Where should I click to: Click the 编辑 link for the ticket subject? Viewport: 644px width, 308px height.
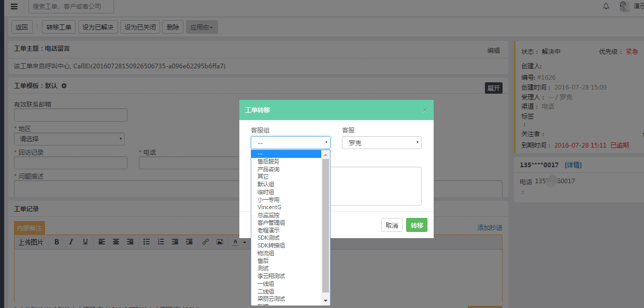[493, 50]
